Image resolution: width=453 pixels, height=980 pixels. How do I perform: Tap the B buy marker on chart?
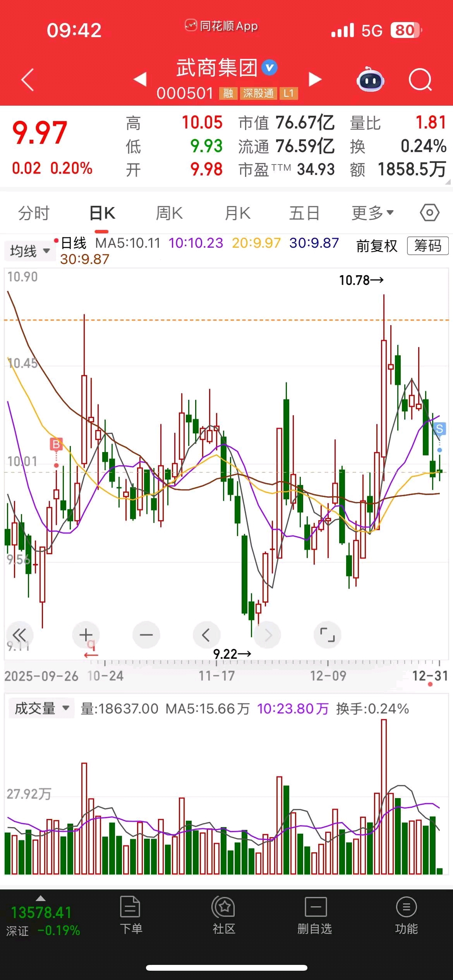56,444
